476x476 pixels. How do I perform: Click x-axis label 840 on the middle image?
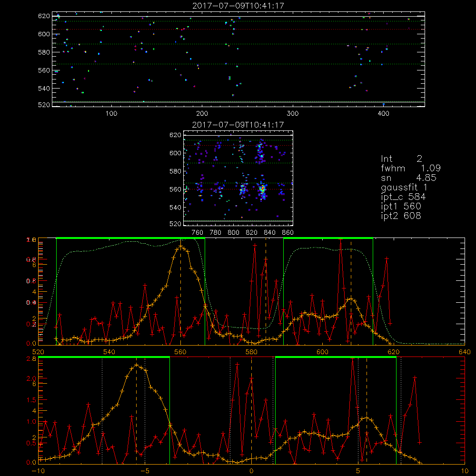tap(269, 233)
